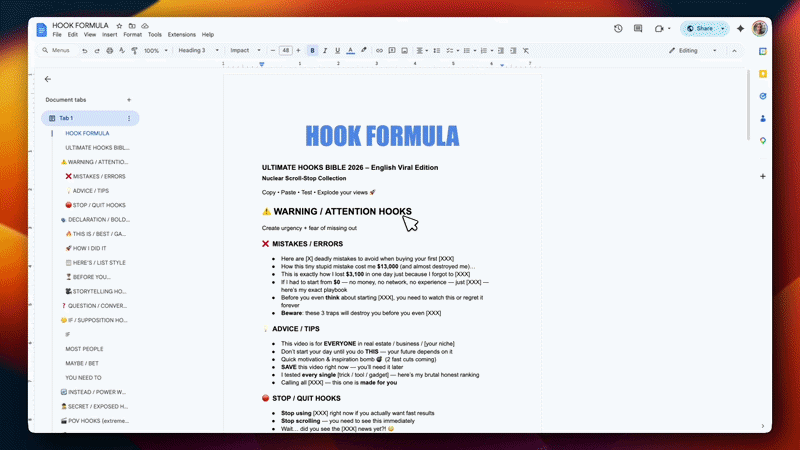
Task: Open the Gemini sparkle icon
Action: point(740,29)
